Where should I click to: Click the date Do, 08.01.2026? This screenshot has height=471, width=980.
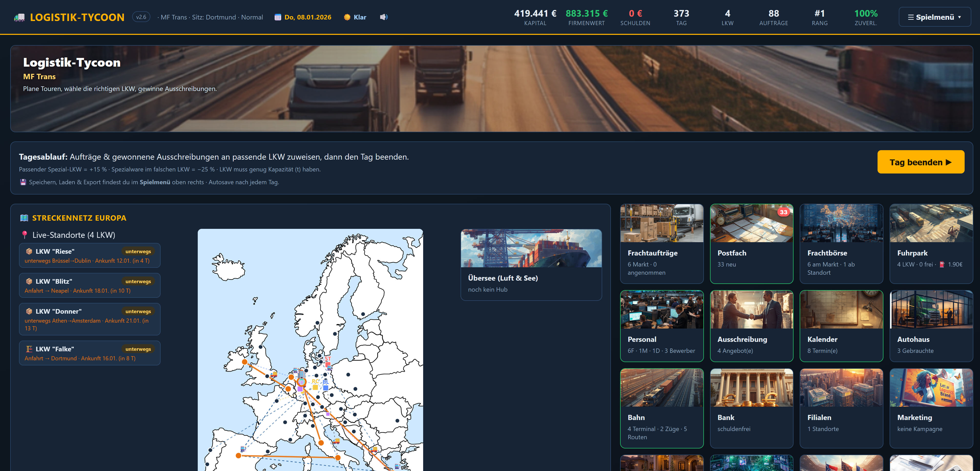pos(308,17)
